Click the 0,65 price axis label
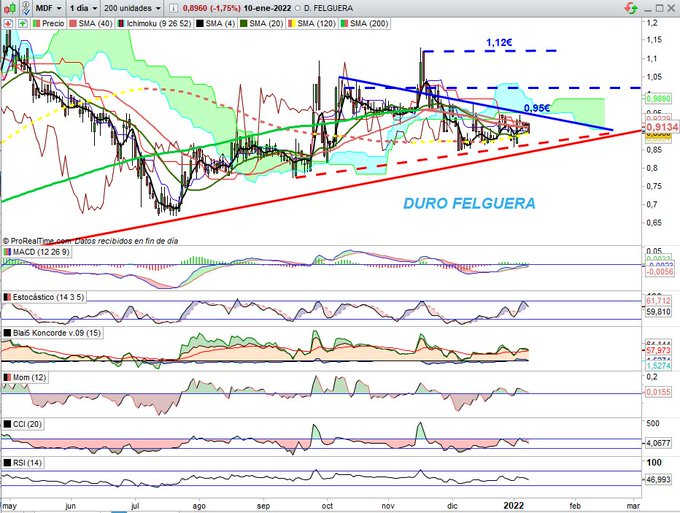 coord(654,223)
